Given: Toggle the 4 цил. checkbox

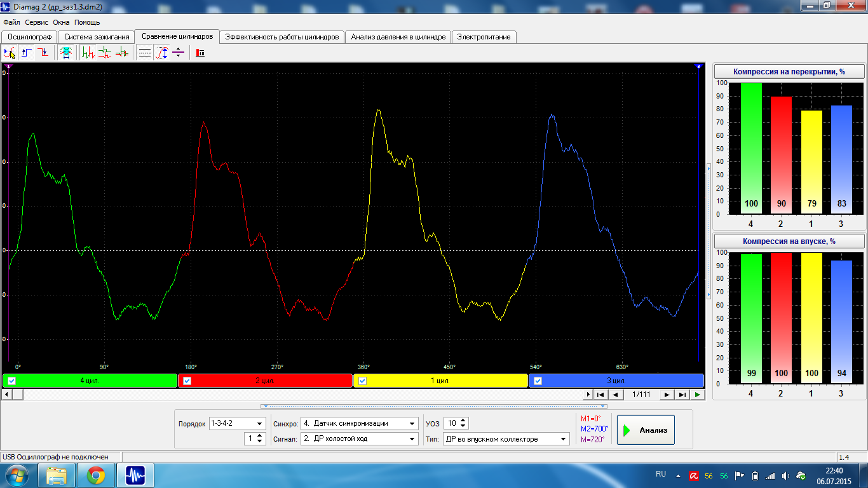Looking at the screenshot, I should [x=12, y=381].
